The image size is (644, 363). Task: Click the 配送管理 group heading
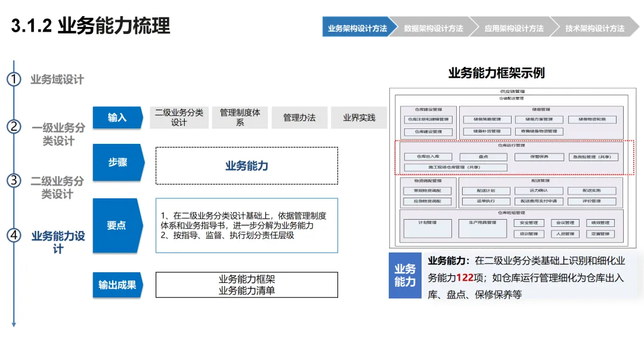(540, 180)
